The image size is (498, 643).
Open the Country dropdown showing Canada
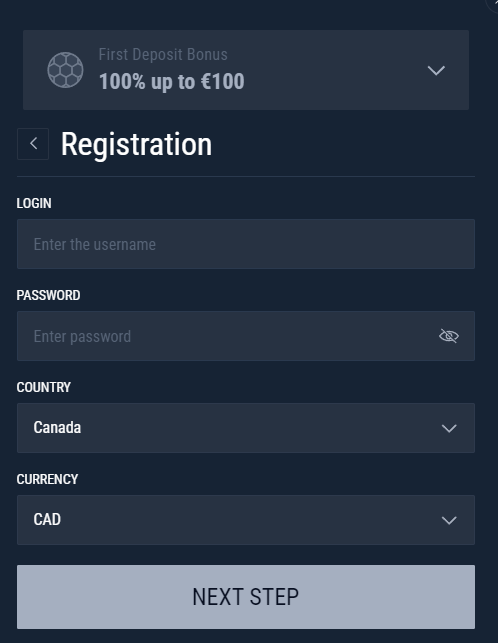coord(246,428)
